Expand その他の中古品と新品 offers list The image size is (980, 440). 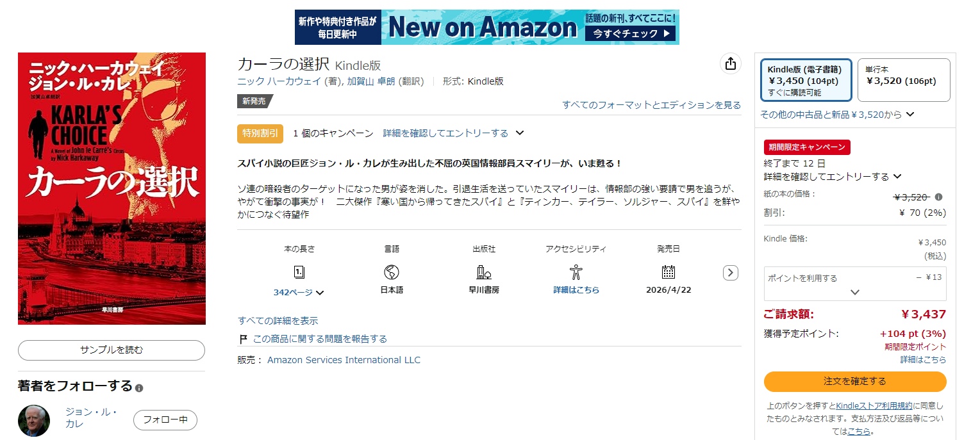point(837,115)
